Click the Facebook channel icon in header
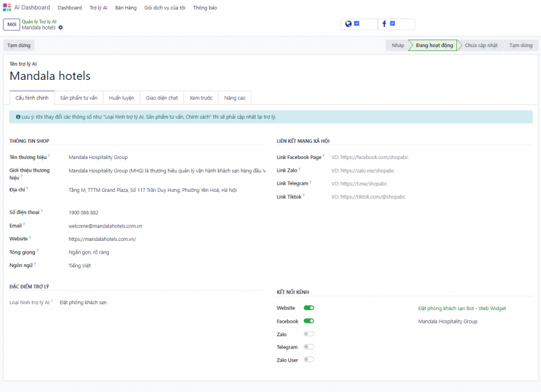 click(x=384, y=23)
